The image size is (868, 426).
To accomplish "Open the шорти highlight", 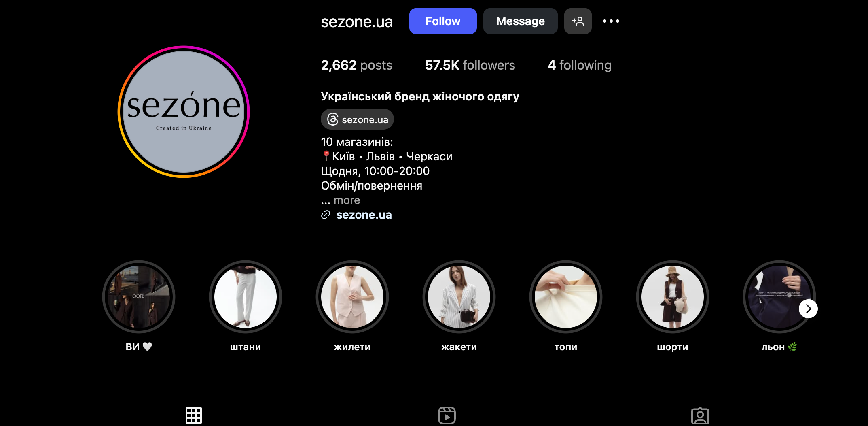I will click(673, 297).
